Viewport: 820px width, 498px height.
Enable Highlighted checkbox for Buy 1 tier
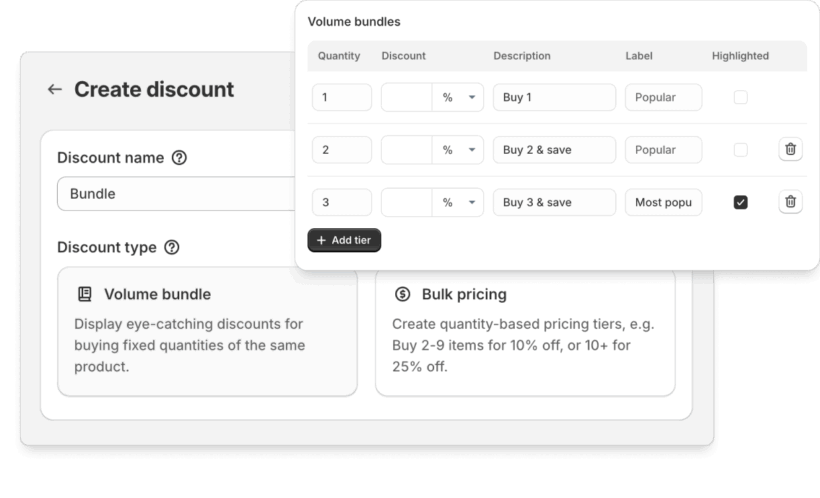[x=740, y=98]
